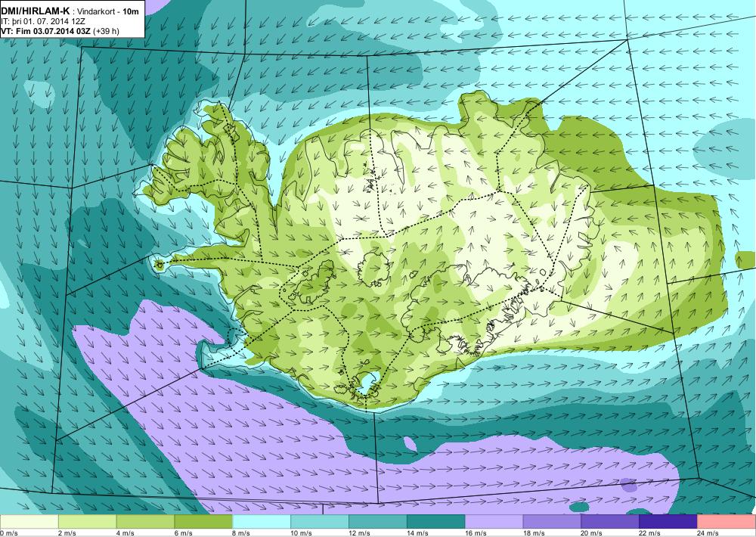Image resolution: width=756 pixels, height=537 pixels.
Task: Click the '24 m/s' legend label
Action: coord(708,533)
